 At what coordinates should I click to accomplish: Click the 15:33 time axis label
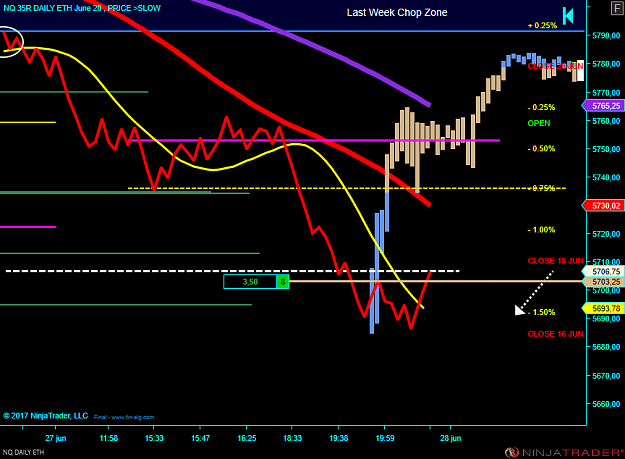click(x=154, y=438)
